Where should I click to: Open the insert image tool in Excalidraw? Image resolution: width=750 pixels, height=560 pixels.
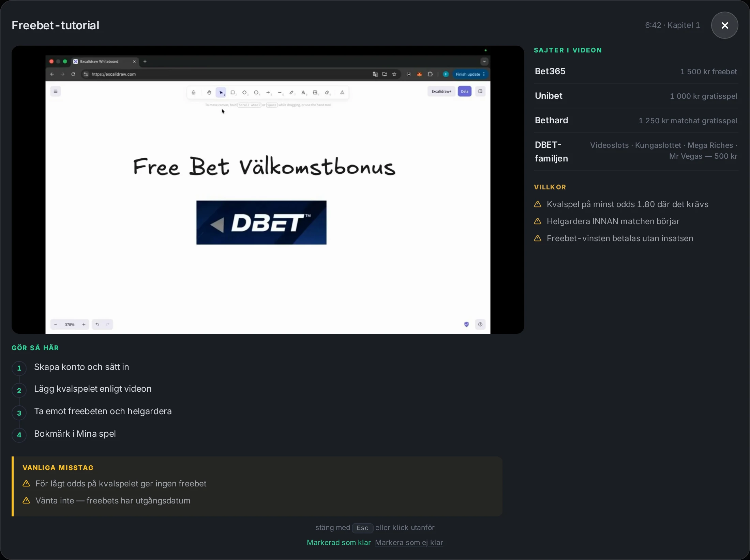[315, 92]
